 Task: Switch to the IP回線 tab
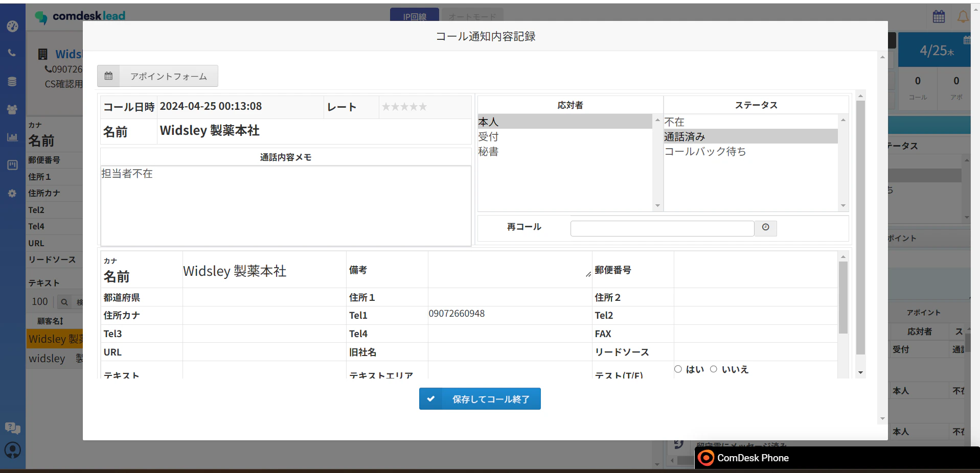tap(414, 15)
